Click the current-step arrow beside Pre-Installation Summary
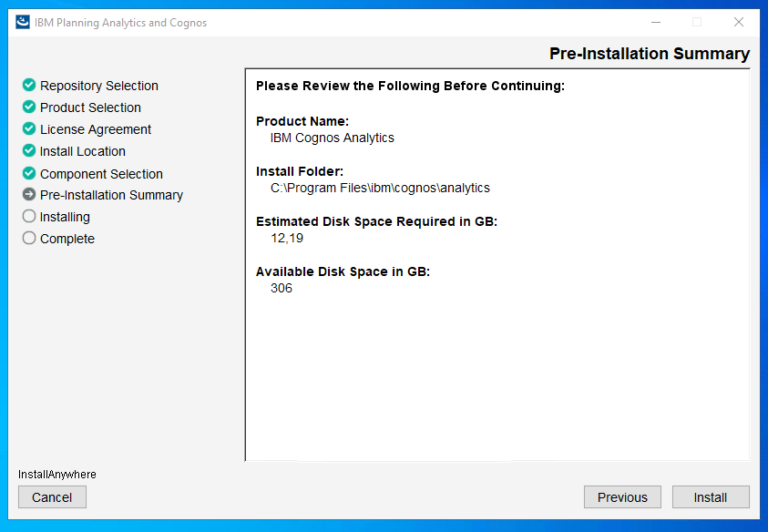The width and height of the screenshot is (768, 532). click(27, 195)
